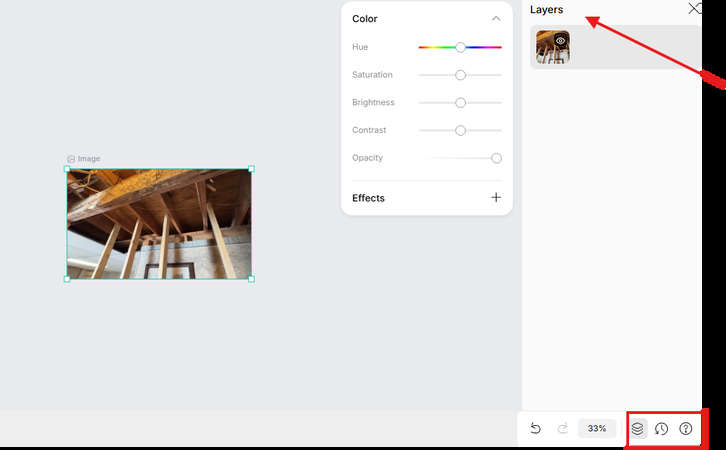726x450 pixels.
Task: Click the Opacity slider handle
Action: tap(496, 158)
